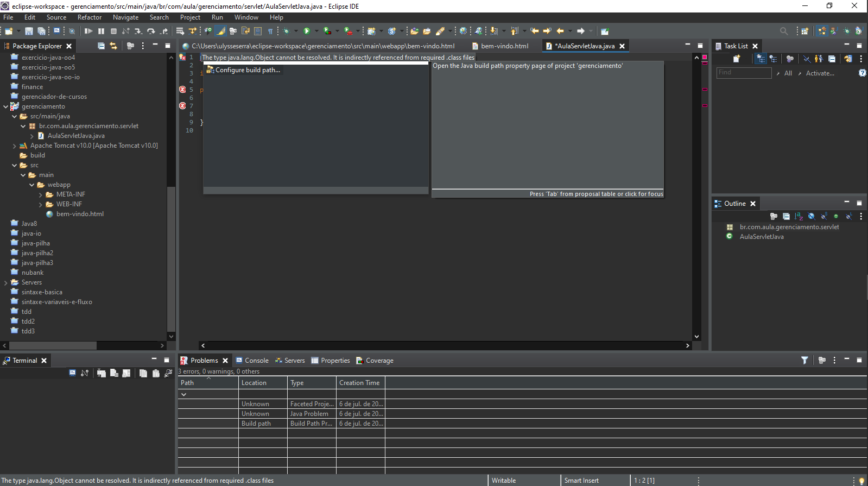This screenshot has width=868, height=486.
Task: Select the Build path problem row
Action: tap(282, 424)
